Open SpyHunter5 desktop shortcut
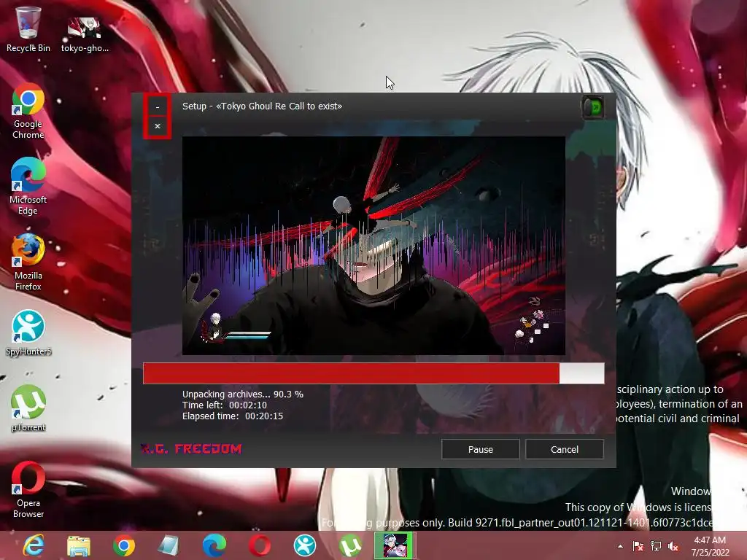 [x=28, y=332]
